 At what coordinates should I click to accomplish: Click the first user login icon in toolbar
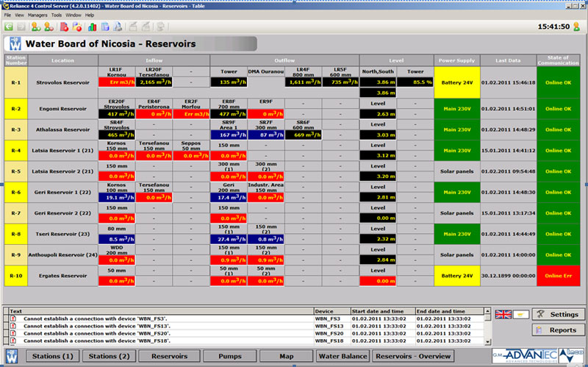35,26
